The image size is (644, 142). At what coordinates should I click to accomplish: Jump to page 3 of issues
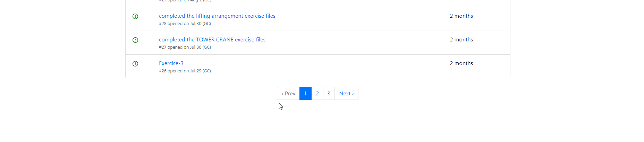pos(329,93)
